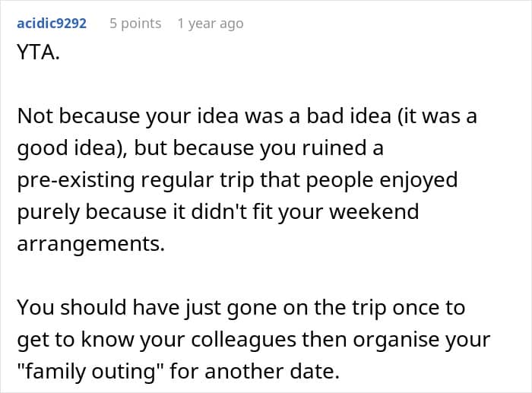Click the 5 points score label
532x393 pixels.
coord(135,24)
